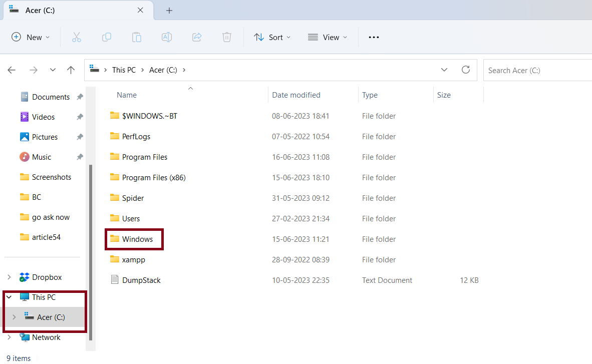The width and height of the screenshot is (592, 364).
Task: Click the Rename icon in toolbar
Action: pyautogui.click(x=167, y=37)
